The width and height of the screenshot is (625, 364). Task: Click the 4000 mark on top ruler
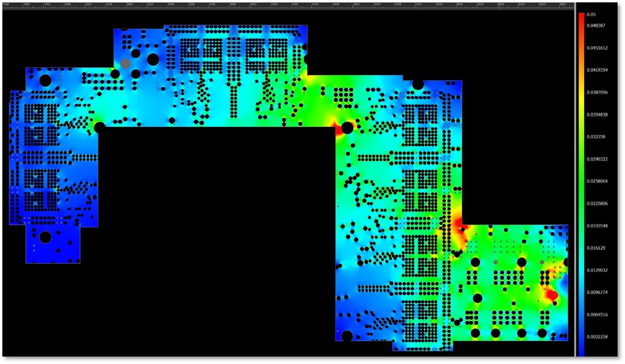pyautogui.click(x=274, y=4)
